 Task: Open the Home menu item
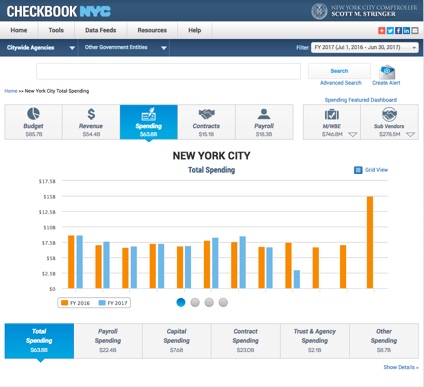19,30
